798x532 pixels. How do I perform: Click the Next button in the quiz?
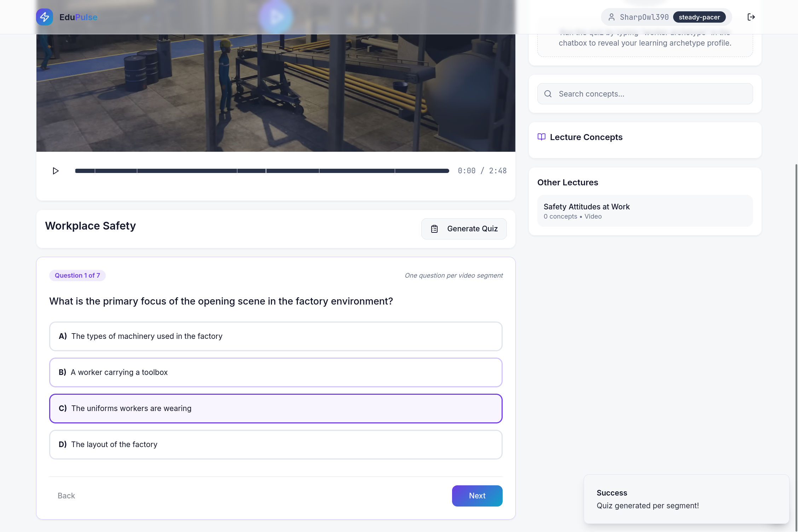tap(477, 496)
